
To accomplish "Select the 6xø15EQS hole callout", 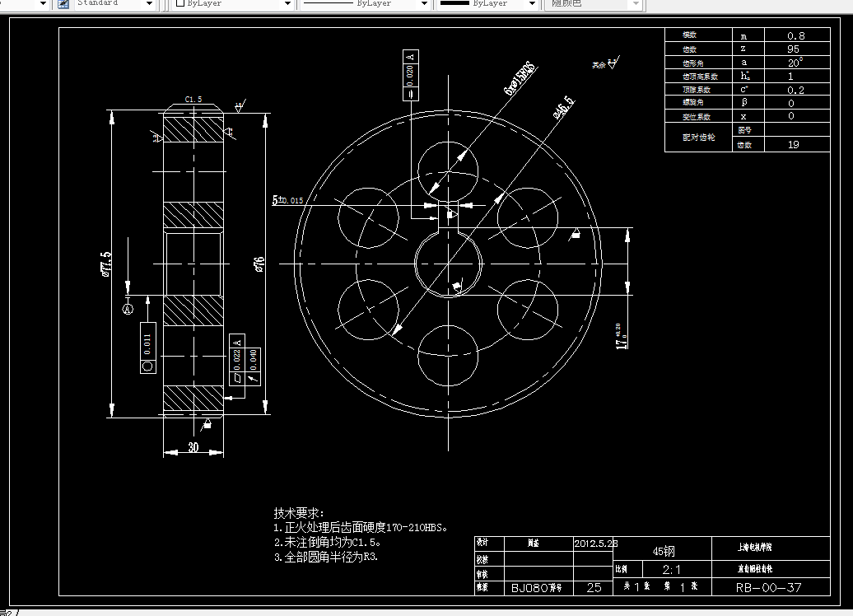I will [520, 79].
